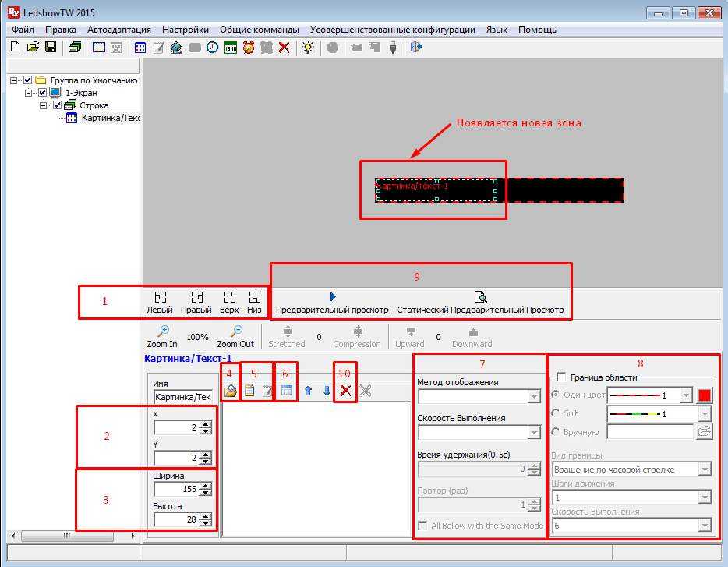The height and width of the screenshot is (567, 728).
Task: Click the alarm clock timer toolbar icon
Action: click(249, 48)
